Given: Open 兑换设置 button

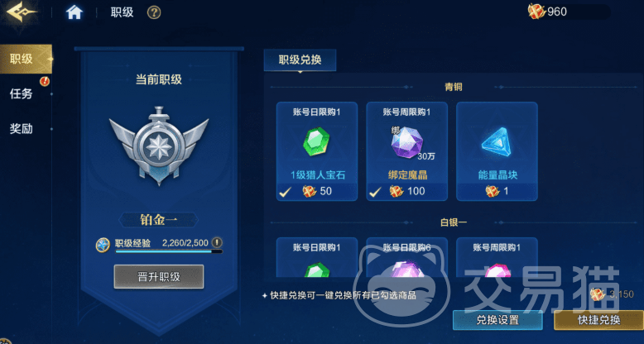Looking at the screenshot, I should (497, 320).
